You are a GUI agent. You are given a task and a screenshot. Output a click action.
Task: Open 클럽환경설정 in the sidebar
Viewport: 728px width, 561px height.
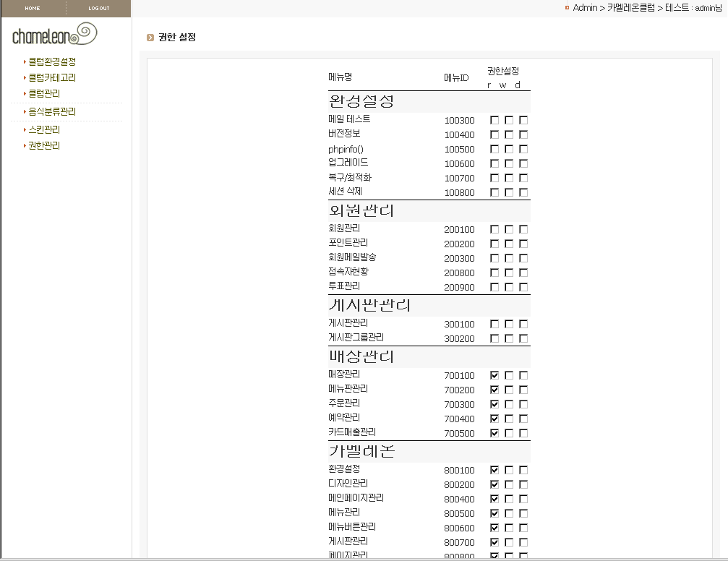[52, 62]
